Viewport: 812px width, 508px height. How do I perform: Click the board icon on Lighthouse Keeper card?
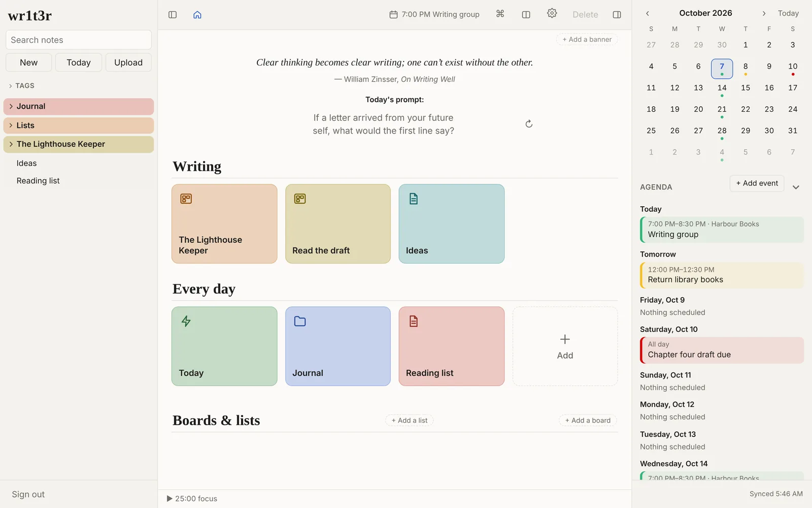(186, 199)
